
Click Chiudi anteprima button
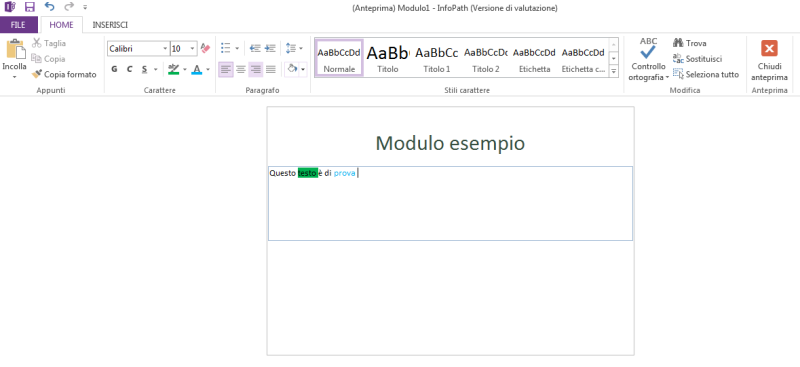coord(769,60)
